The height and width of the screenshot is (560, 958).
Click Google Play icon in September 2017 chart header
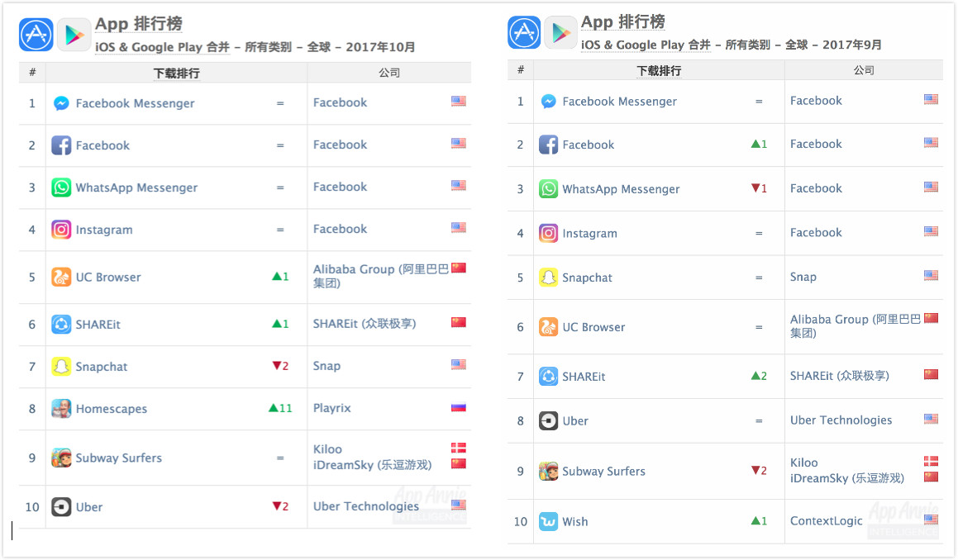click(560, 32)
